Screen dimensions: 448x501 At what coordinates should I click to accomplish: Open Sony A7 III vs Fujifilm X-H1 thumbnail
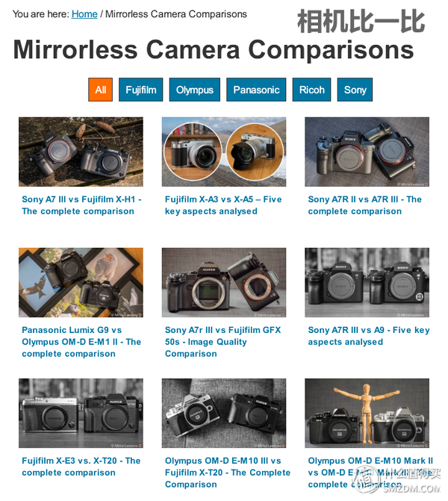pyautogui.click(x=81, y=152)
